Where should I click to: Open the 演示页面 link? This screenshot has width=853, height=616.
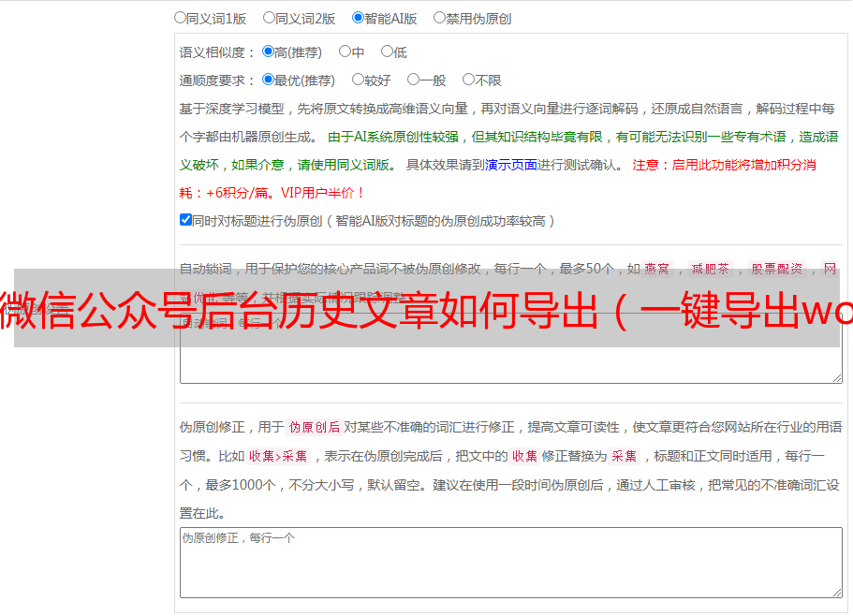(511, 165)
